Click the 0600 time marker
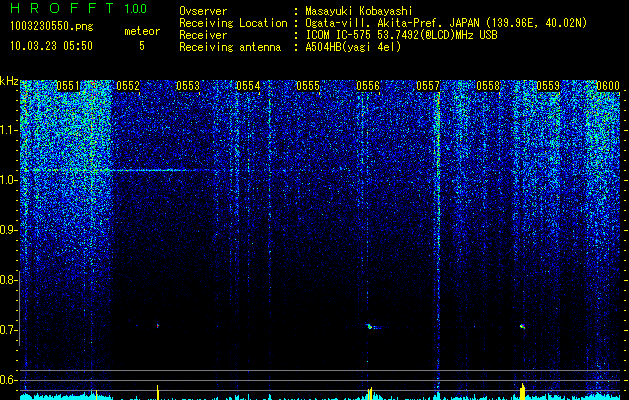Image resolution: width=629 pixels, height=400 pixels. coord(608,86)
